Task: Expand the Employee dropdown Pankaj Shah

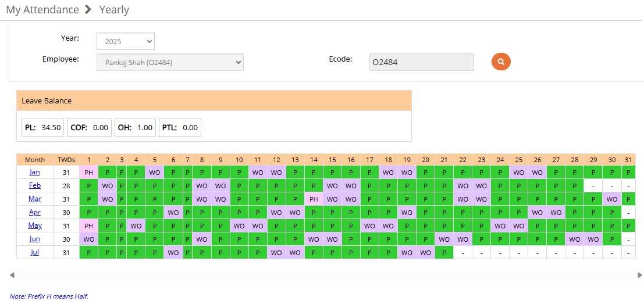Action: coord(170,62)
